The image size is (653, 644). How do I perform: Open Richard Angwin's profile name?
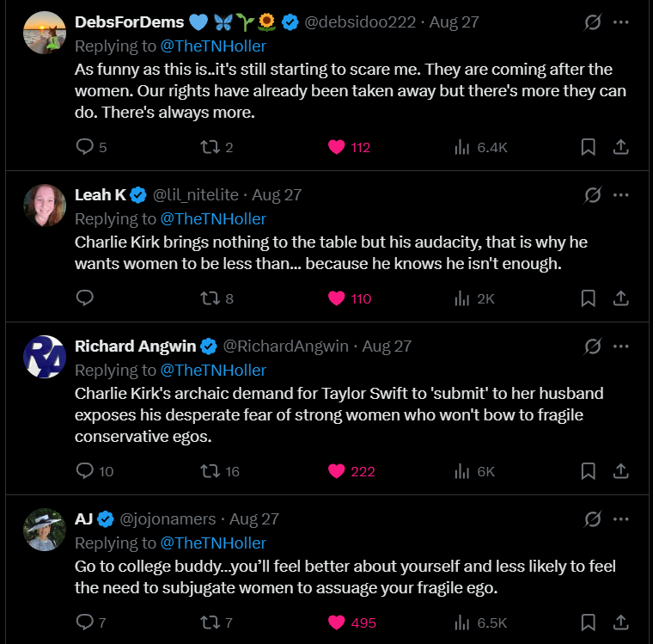click(x=136, y=346)
